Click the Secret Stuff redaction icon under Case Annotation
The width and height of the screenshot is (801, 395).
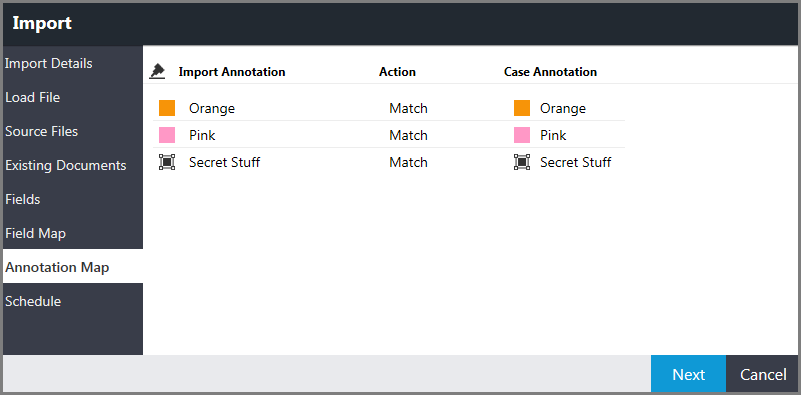point(522,162)
